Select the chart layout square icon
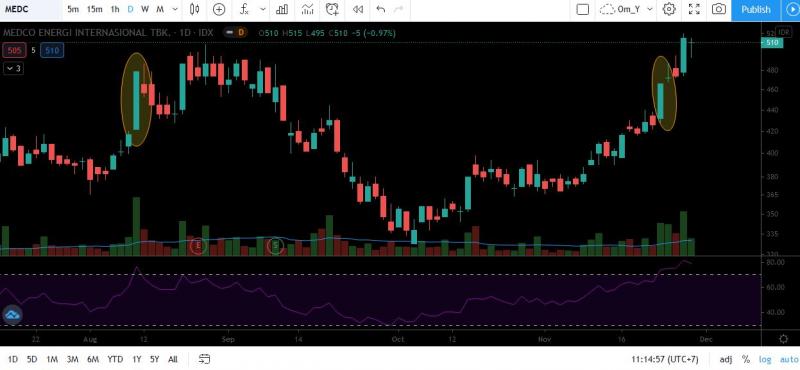Screen dimensions: 800x370 (x=583, y=9)
